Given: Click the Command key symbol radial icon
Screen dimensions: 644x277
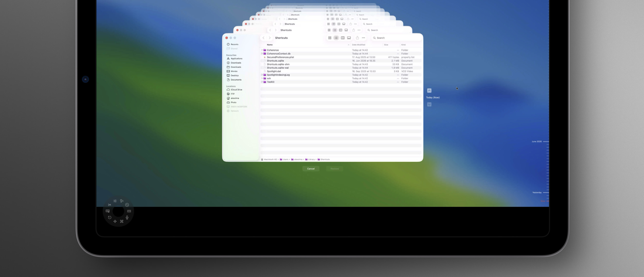Looking at the screenshot, I should coord(122,221).
